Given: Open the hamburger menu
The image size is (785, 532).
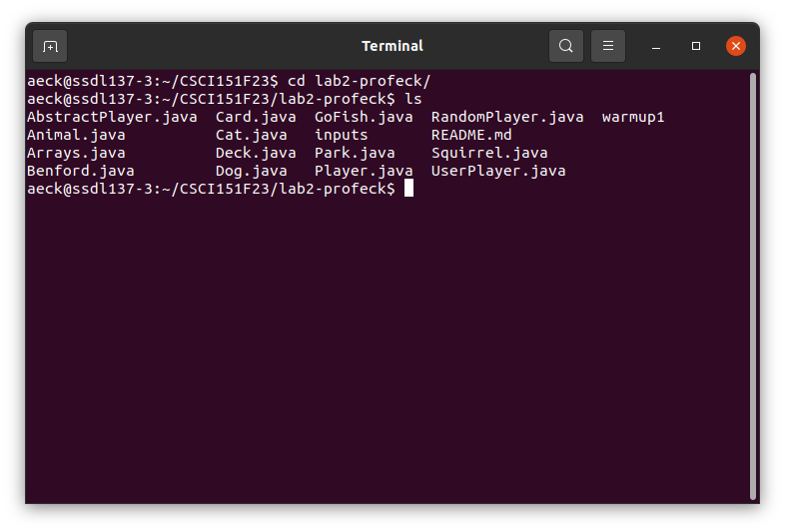Looking at the screenshot, I should [608, 46].
